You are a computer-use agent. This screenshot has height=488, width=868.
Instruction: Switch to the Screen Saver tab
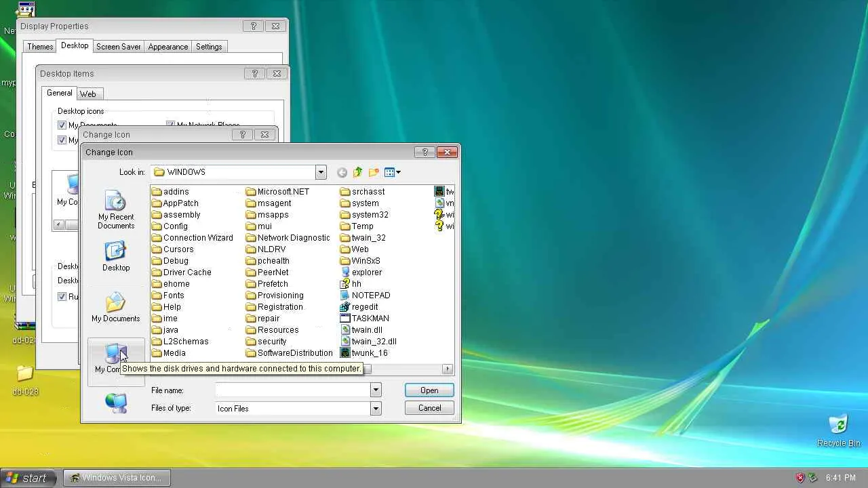(119, 47)
